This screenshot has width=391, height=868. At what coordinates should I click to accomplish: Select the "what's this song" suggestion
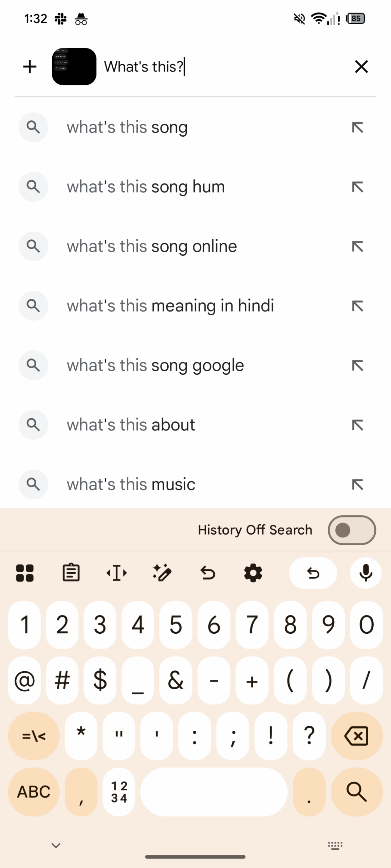pyautogui.click(x=127, y=127)
